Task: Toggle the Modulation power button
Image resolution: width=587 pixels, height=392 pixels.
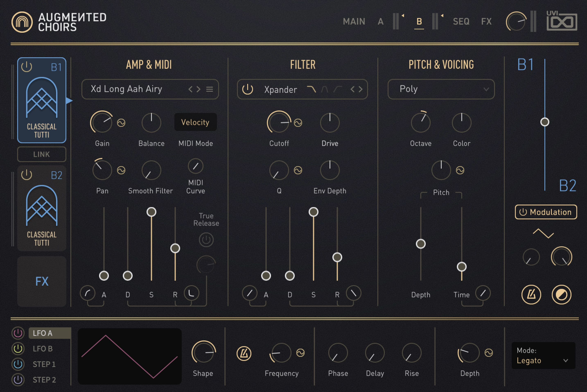Action: click(x=523, y=212)
